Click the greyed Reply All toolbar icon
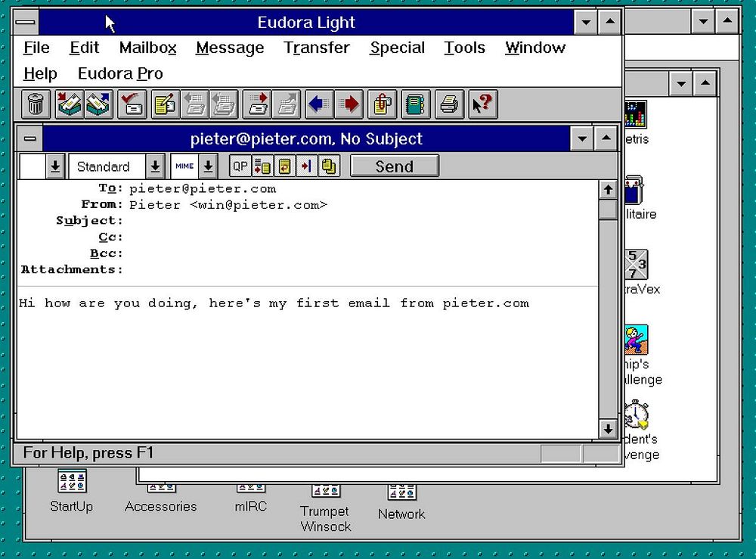Screen dimensions: 756x559 (x=224, y=104)
